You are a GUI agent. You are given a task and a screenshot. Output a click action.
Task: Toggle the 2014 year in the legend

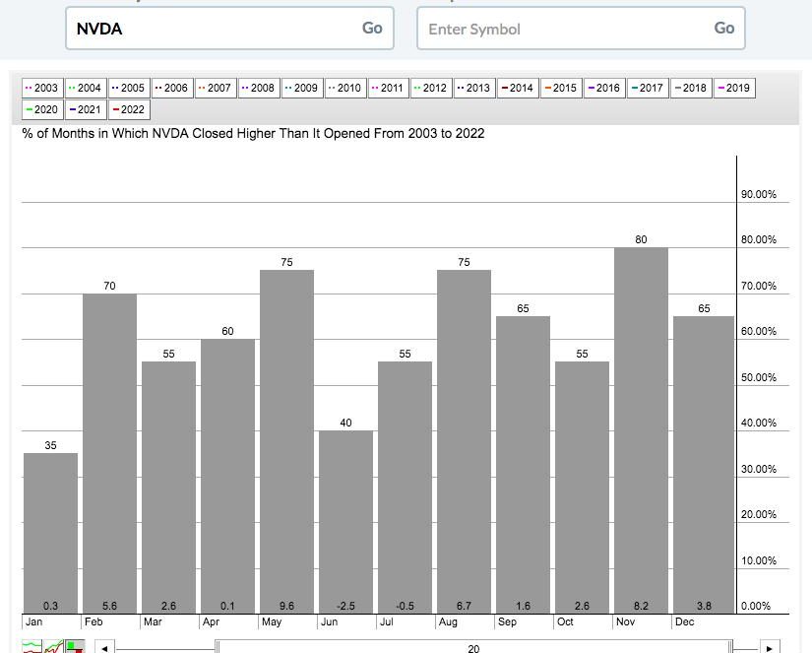(x=519, y=88)
